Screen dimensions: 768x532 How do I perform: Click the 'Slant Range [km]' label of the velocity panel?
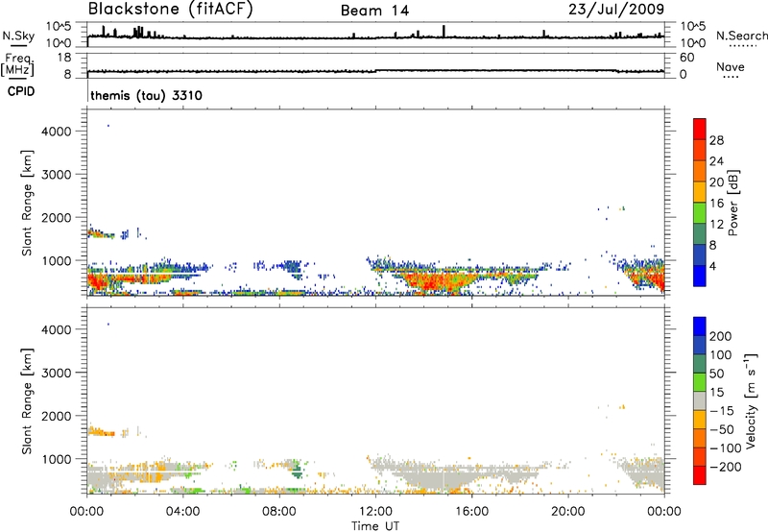[x=27, y=401]
